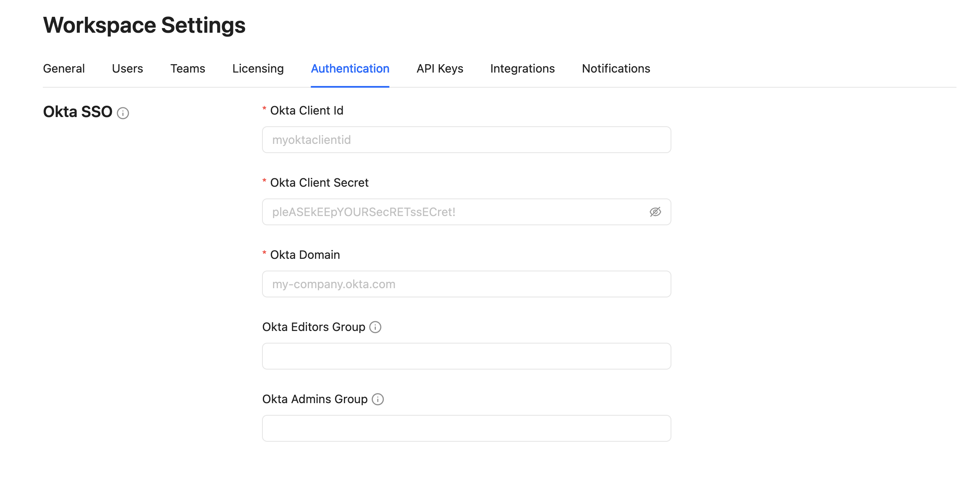
Task: Click the Workspace Settings heading
Action: click(144, 25)
